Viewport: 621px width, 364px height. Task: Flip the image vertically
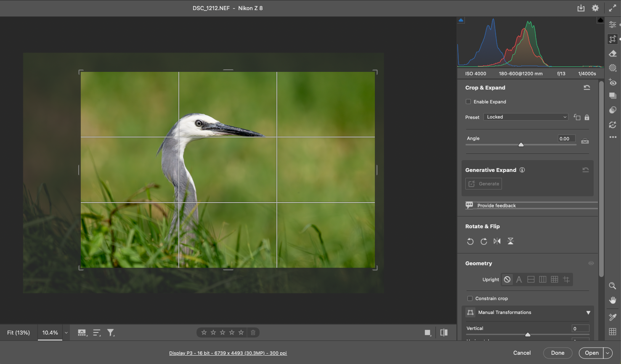tap(510, 241)
